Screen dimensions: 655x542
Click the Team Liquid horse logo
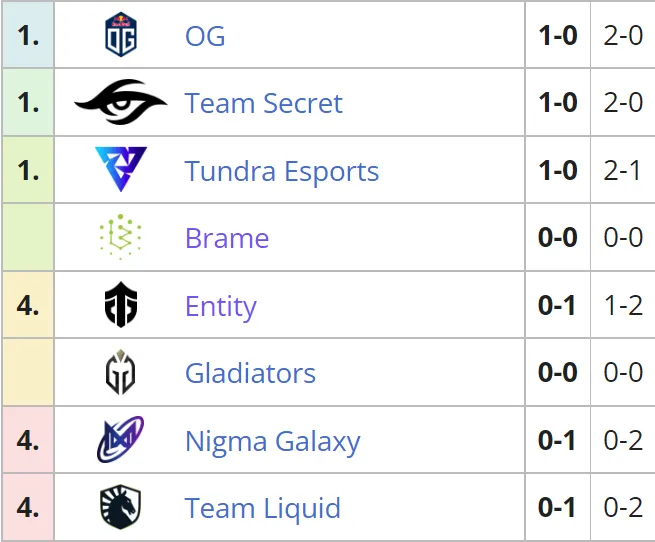coord(120,507)
